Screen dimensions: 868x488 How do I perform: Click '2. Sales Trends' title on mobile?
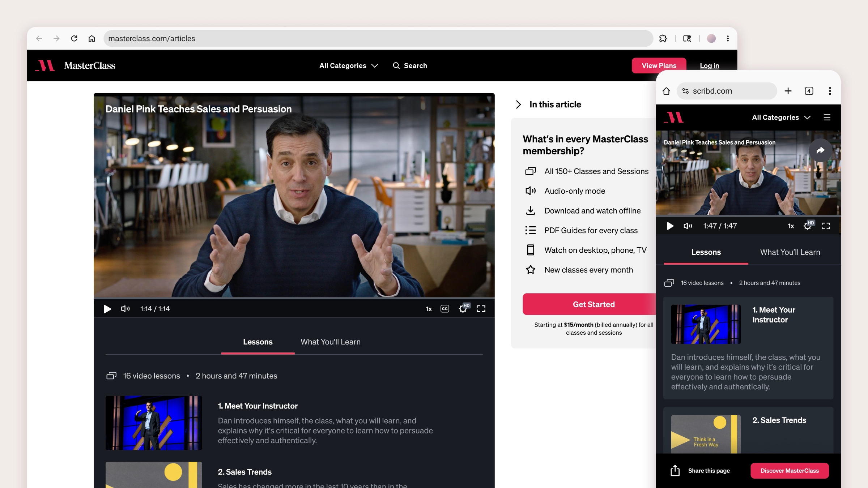(x=779, y=420)
